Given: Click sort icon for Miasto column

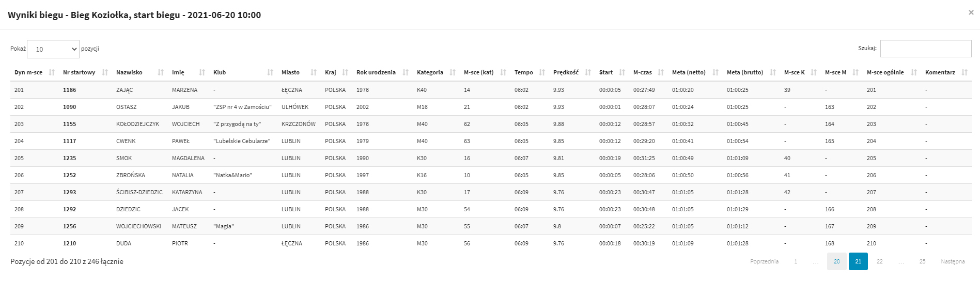Looking at the screenshot, I should pos(314,73).
